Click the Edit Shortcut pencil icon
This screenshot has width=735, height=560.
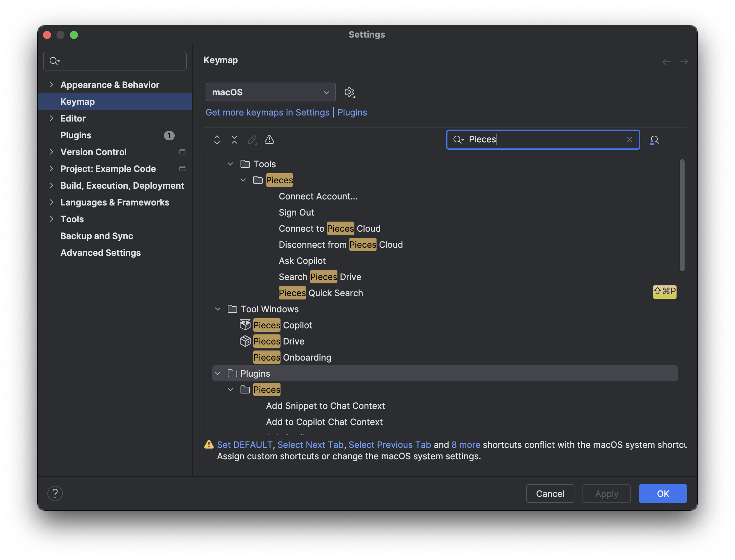pos(252,140)
